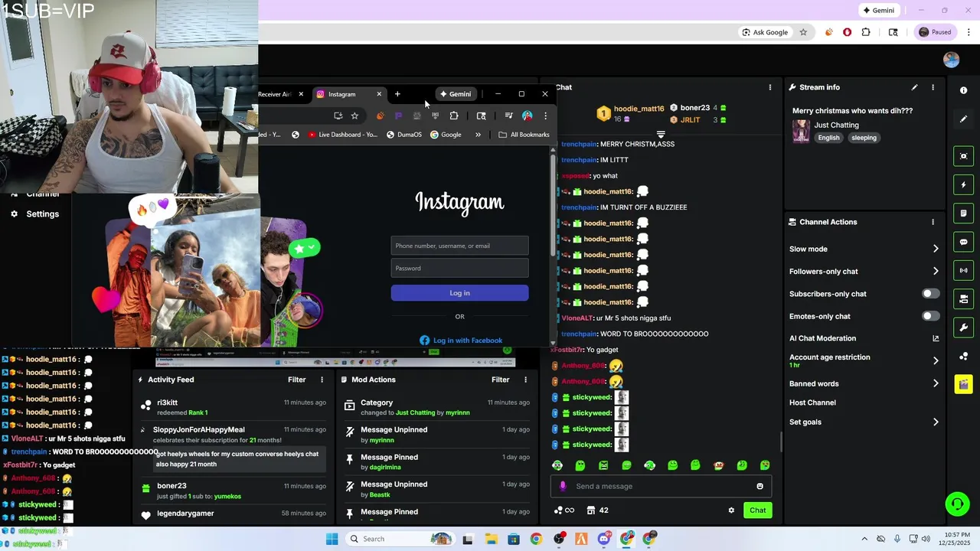The image size is (980, 551).
Task: Click the wrench tools sidebar icon
Action: tap(963, 328)
